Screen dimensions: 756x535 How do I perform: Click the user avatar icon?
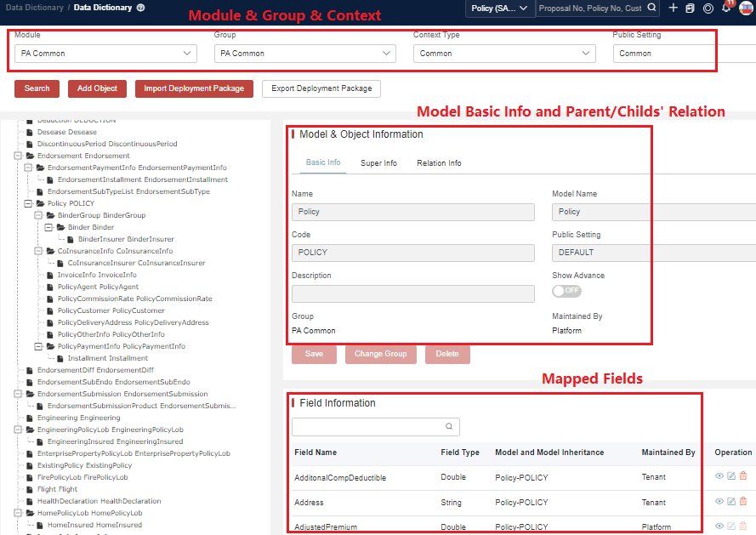[746, 8]
